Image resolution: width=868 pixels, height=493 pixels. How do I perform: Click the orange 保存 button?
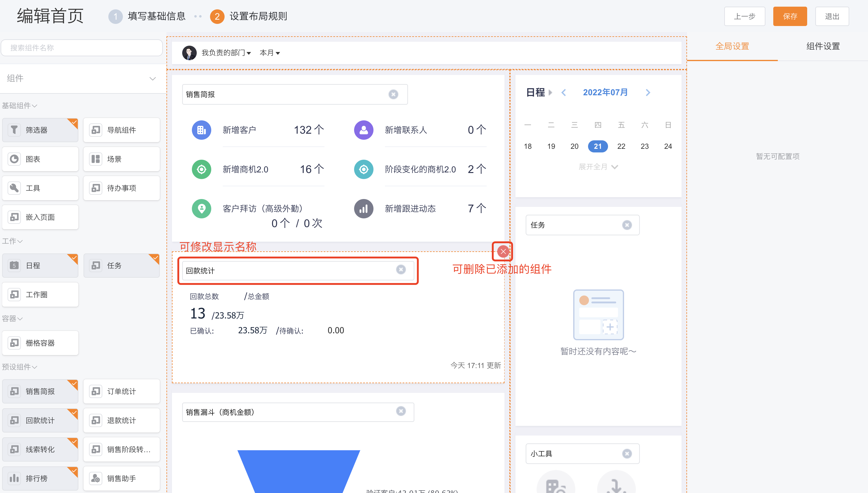click(790, 16)
